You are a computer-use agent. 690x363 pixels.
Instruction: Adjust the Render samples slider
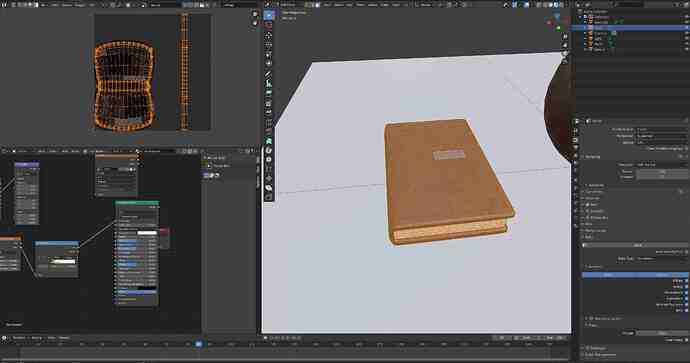click(x=662, y=171)
